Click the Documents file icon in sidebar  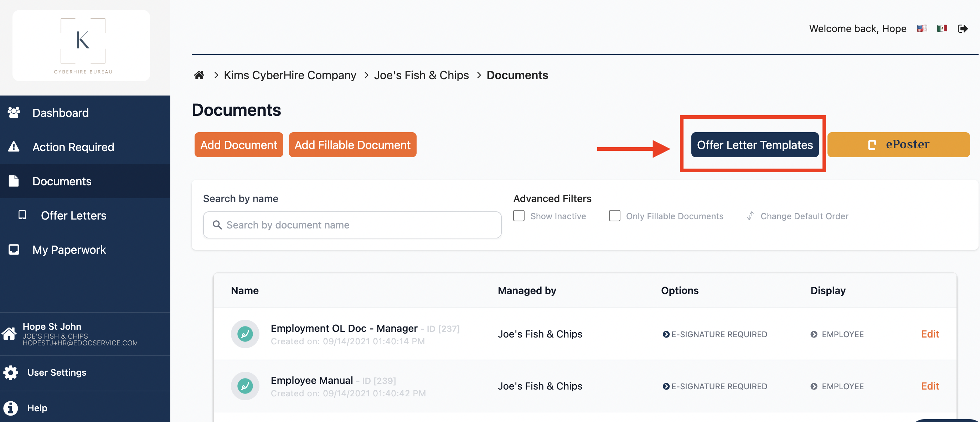(14, 181)
